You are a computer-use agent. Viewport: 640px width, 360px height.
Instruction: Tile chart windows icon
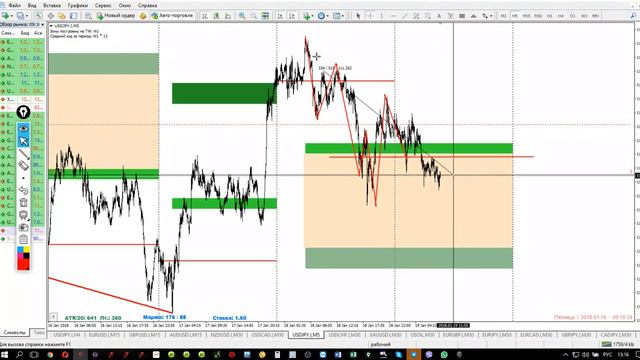tap(265, 16)
